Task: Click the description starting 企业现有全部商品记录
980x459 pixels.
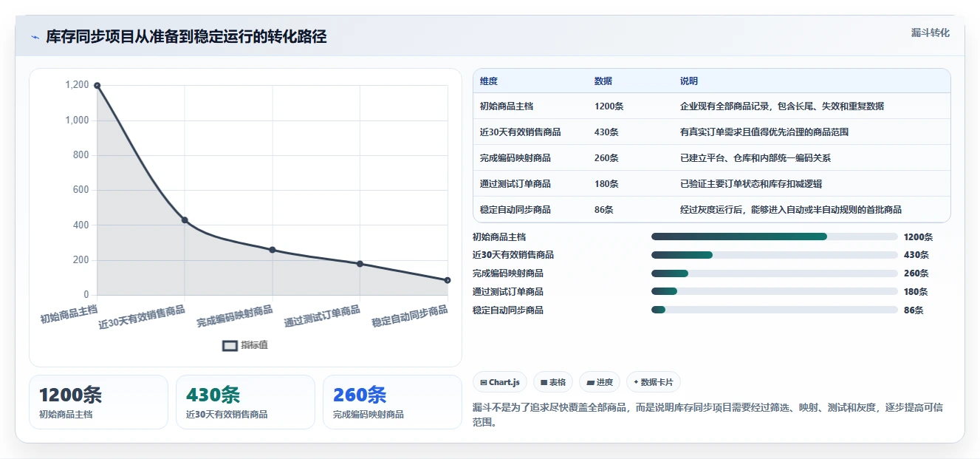Action: (x=782, y=106)
